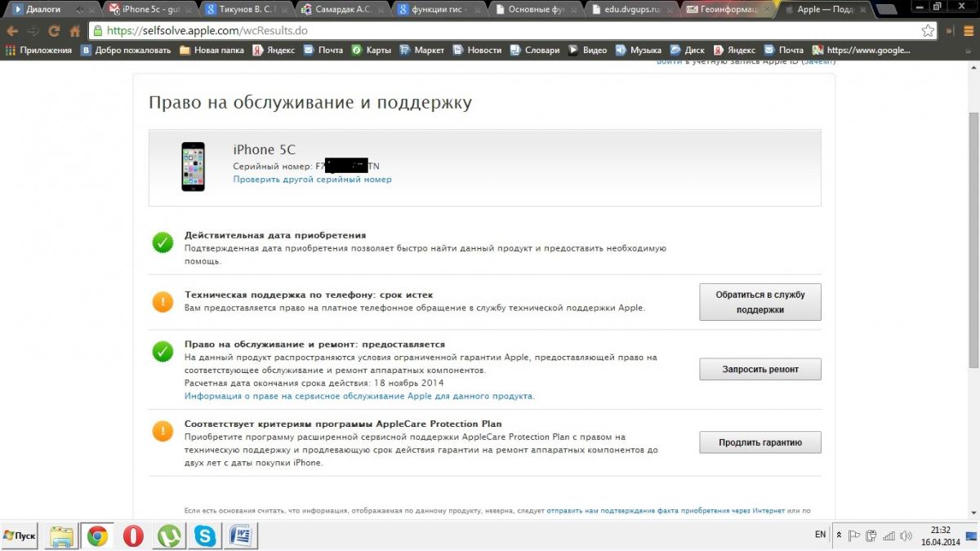Viewport: 980px width, 551px height.
Task: Open the Новости bookmark
Action: [x=477, y=50]
